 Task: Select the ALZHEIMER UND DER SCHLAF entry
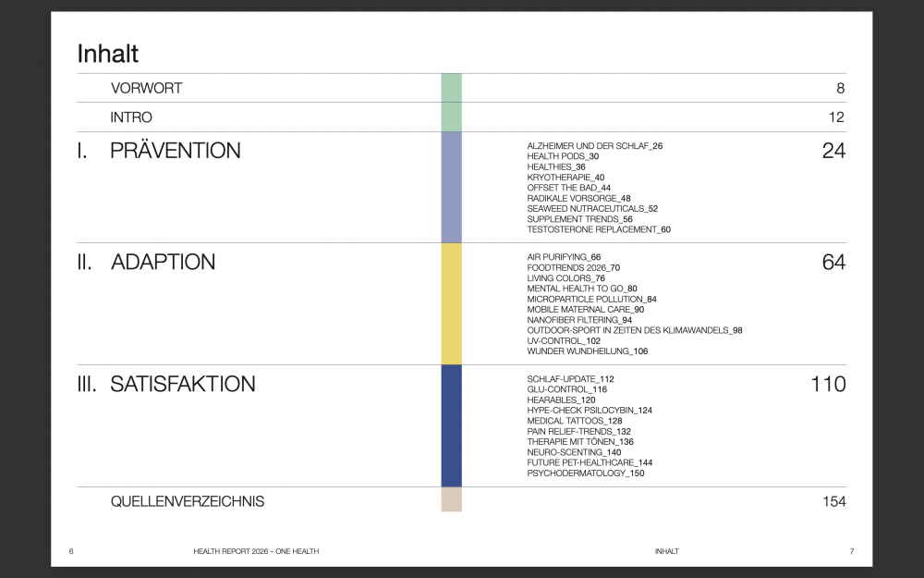pos(594,146)
